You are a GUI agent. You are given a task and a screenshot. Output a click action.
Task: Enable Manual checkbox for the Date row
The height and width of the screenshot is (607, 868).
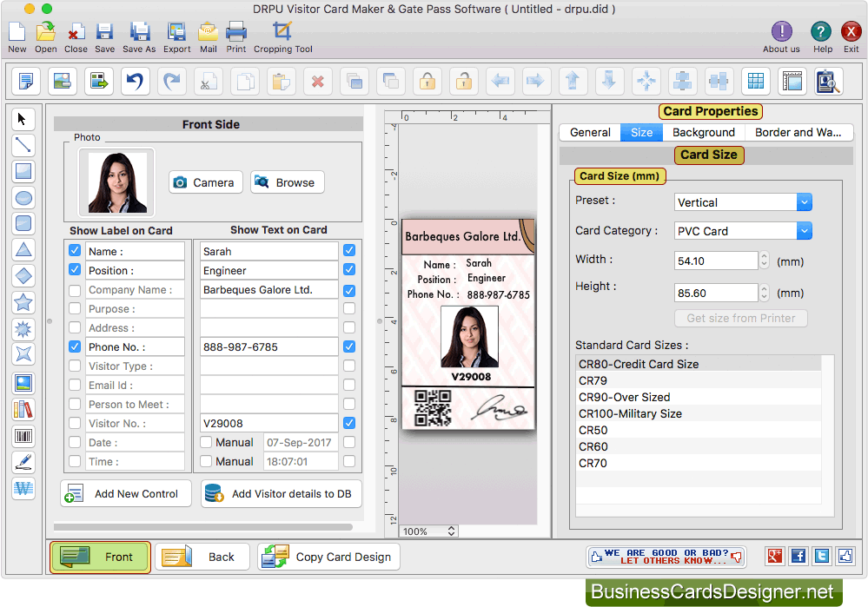[x=206, y=442]
